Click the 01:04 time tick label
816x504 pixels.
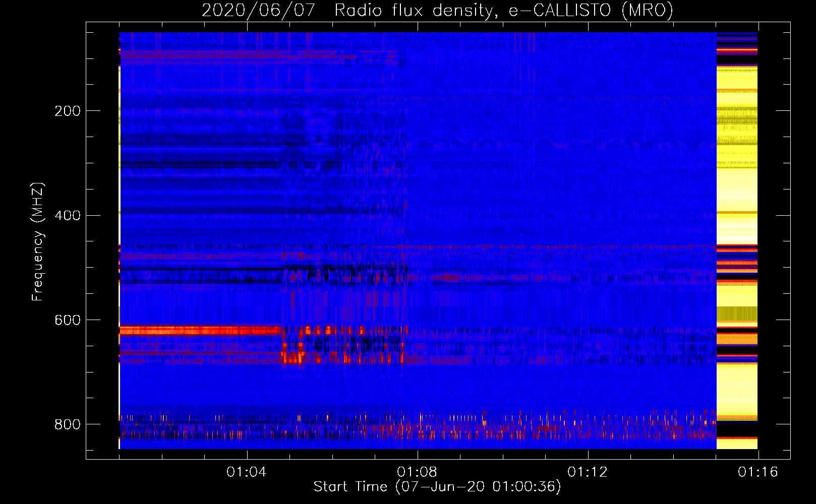click(x=246, y=472)
